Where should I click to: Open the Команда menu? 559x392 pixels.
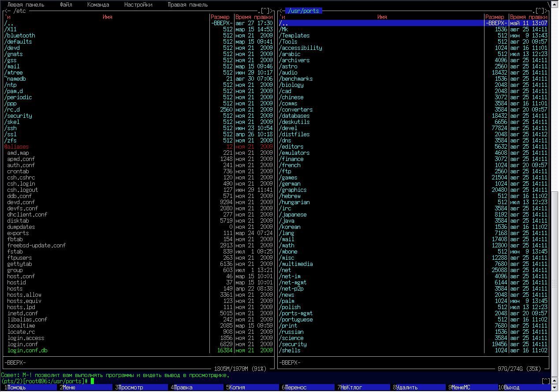point(98,5)
